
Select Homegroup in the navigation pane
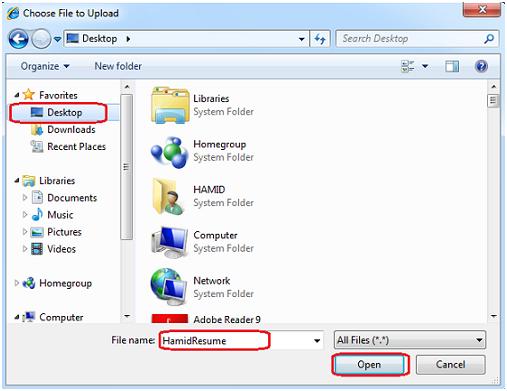coord(65,283)
